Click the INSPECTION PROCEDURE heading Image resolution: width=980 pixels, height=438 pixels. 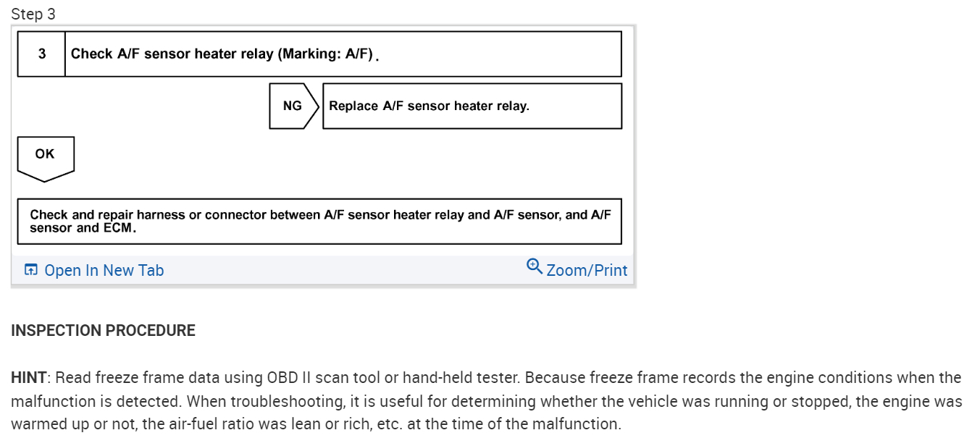click(x=103, y=331)
